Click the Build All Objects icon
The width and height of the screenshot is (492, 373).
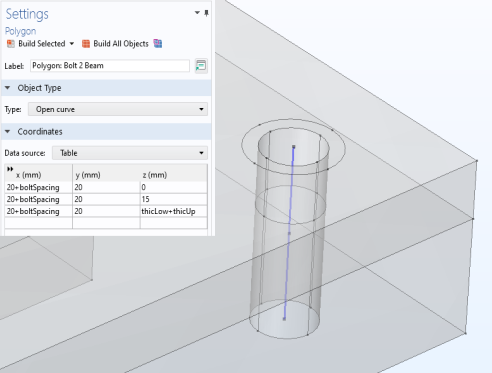tap(86, 44)
